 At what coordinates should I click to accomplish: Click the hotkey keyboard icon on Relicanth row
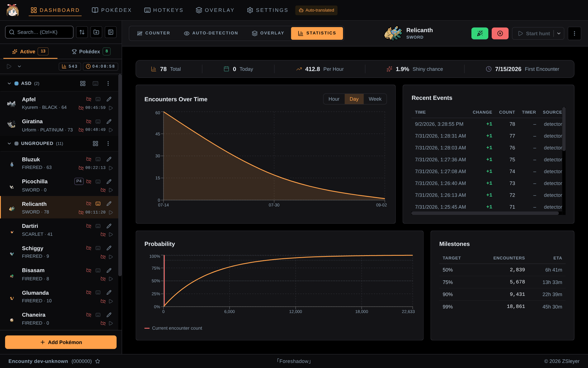click(x=98, y=204)
